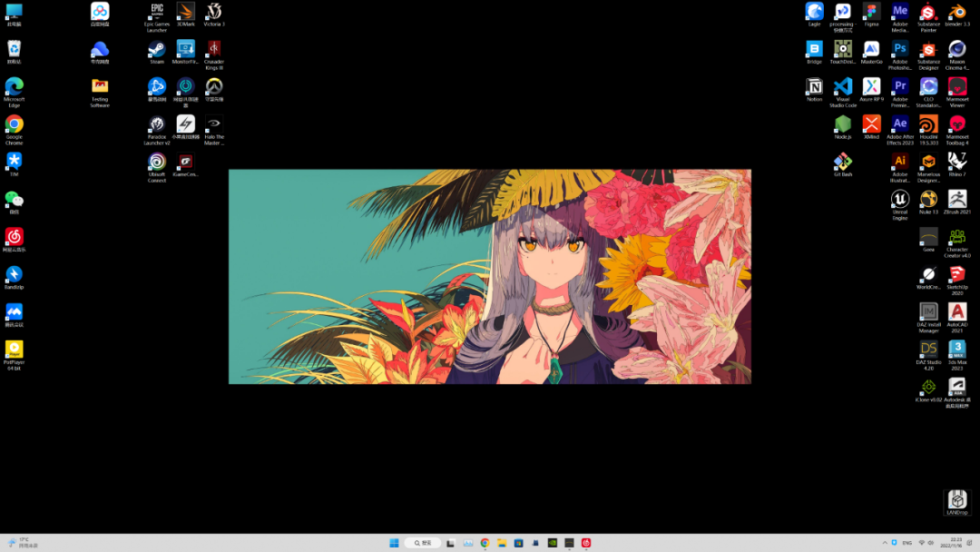Open the Windows Start menu
The width and height of the screenshot is (980, 552).
(394, 543)
